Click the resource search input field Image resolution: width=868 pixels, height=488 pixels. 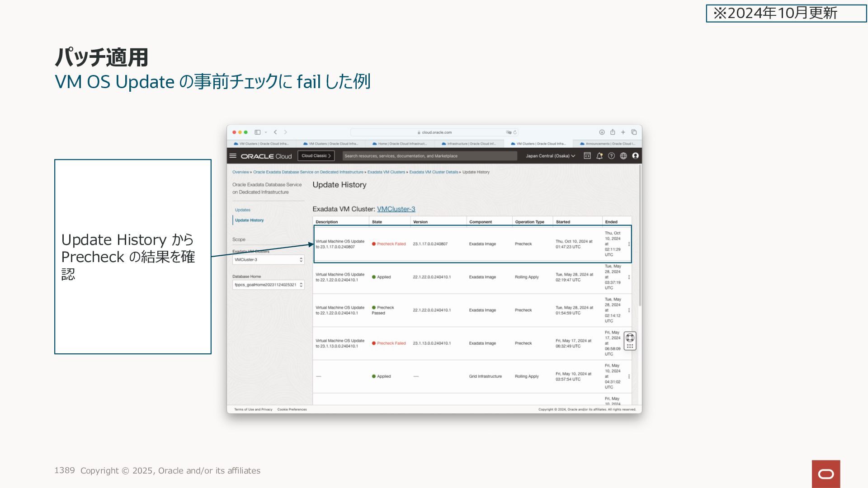pyautogui.click(x=429, y=156)
